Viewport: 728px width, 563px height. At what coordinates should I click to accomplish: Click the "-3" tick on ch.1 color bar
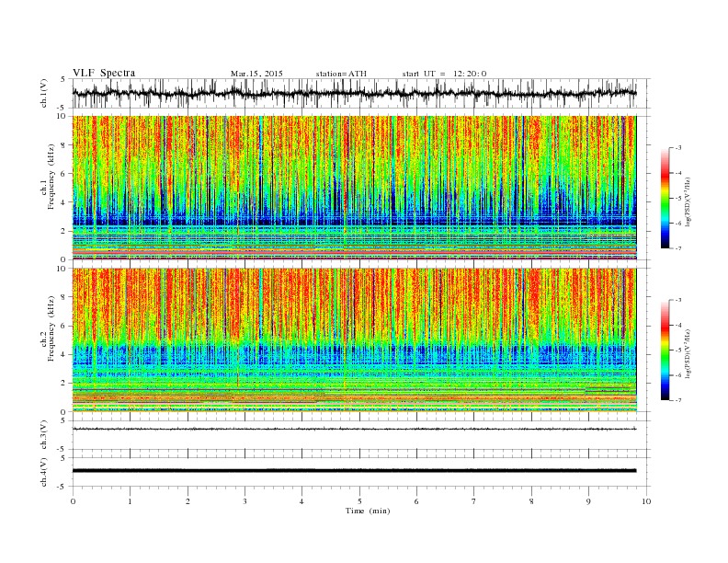coord(677,148)
